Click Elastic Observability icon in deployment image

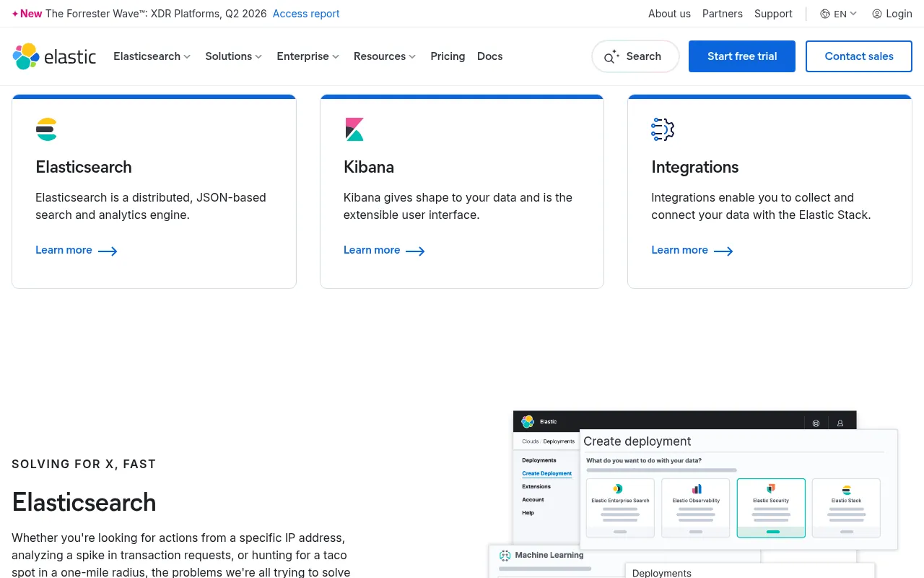(x=697, y=489)
